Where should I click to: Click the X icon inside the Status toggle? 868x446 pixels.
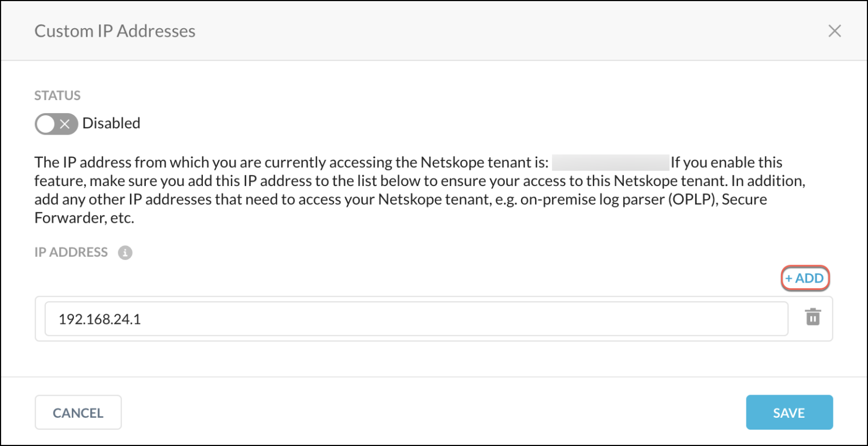tap(64, 124)
